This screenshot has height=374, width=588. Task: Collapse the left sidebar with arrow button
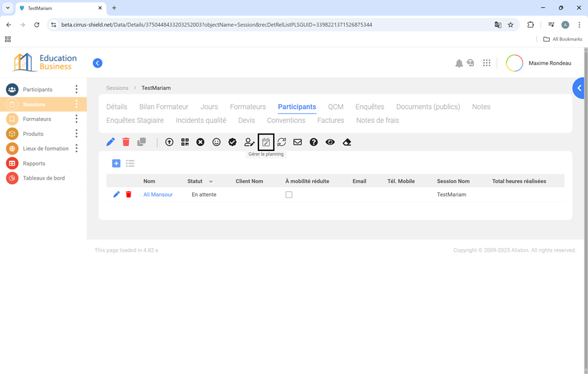(97, 63)
